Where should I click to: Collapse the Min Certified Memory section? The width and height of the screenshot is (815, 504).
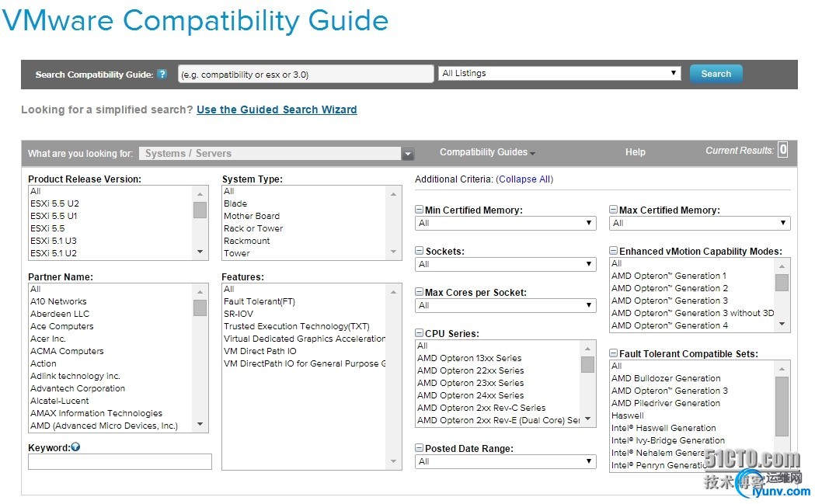click(420, 210)
